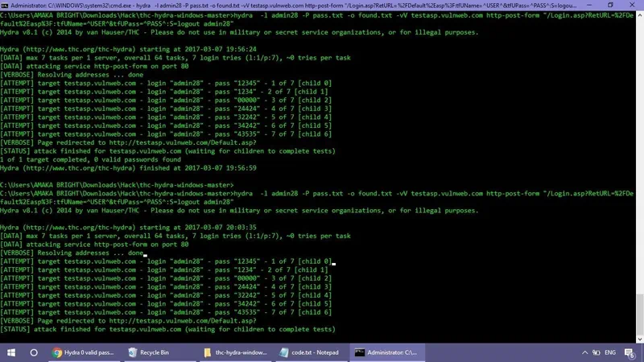Click the '0 valid passwords found' line
This screenshot has height=362, width=644.
pos(90,159)
